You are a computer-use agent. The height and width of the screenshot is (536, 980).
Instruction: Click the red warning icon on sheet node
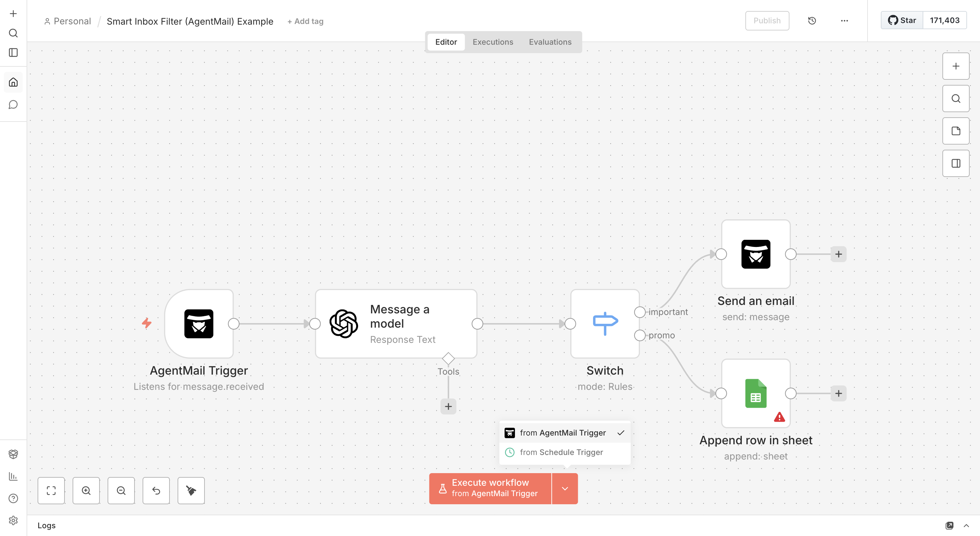tap(779, 417)
